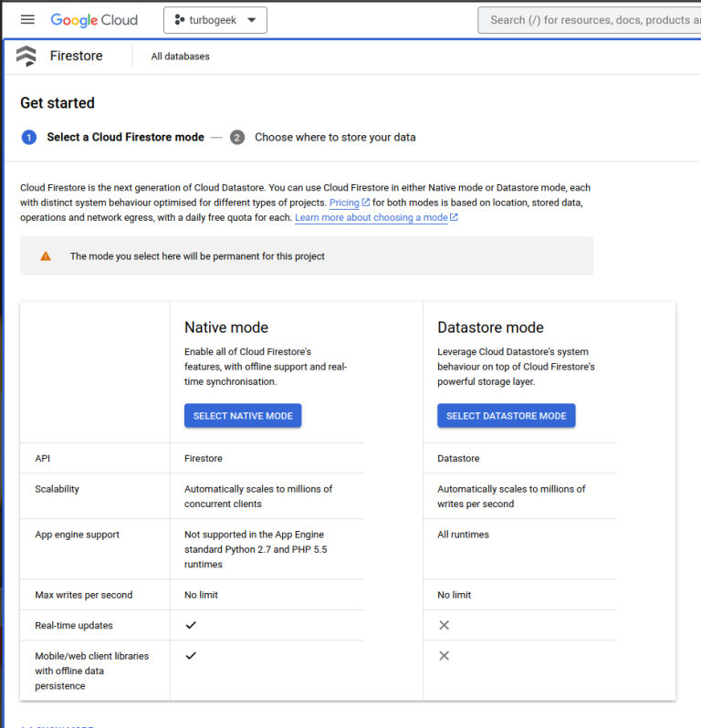Click the 'Datastore' API cell
701x728 pixels.
[458, 458]
